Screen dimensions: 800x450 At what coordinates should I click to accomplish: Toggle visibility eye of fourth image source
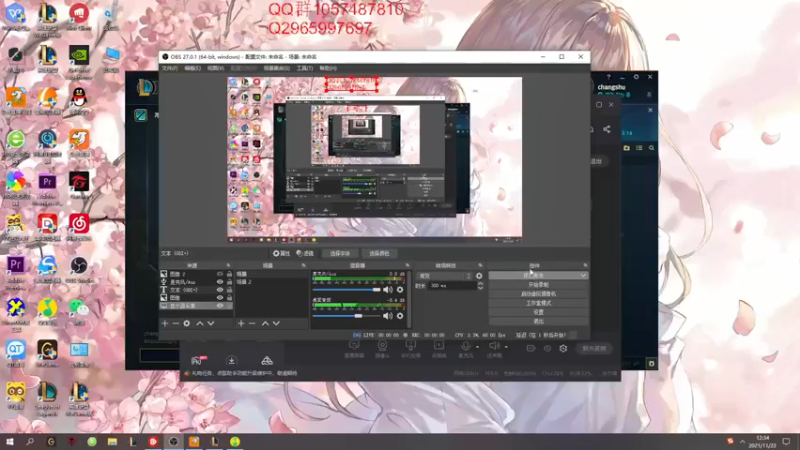tap(220, 297)
